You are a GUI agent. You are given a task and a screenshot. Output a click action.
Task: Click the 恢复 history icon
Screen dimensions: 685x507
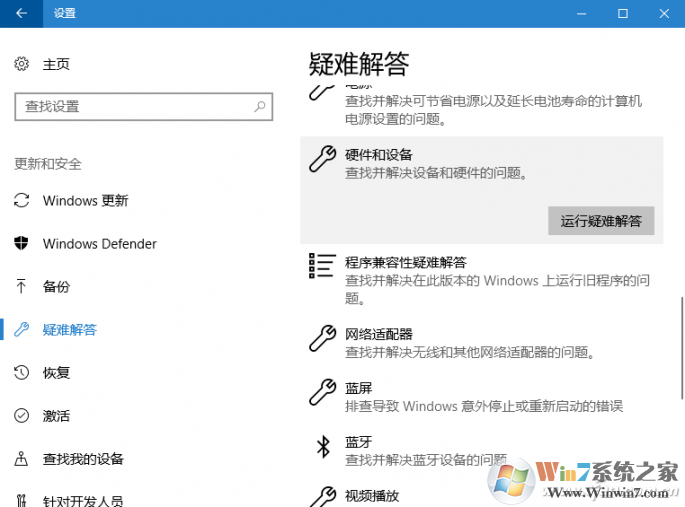[22, 372]
